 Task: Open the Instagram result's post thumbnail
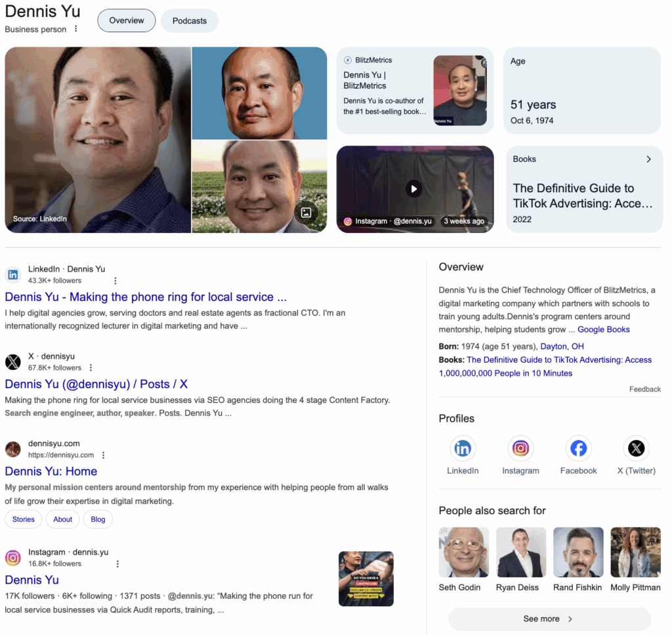(x=366, y=579)
